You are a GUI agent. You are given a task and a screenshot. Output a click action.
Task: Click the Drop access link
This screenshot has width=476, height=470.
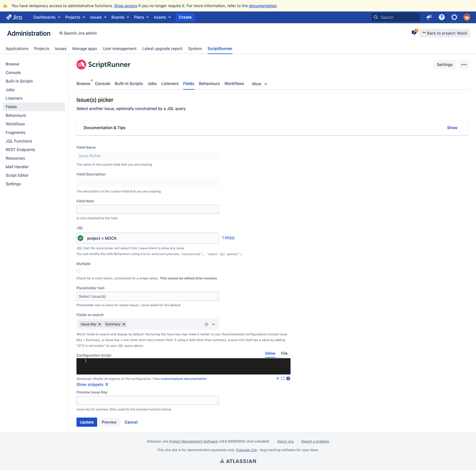pyautogui.click(x=126, y=6)
